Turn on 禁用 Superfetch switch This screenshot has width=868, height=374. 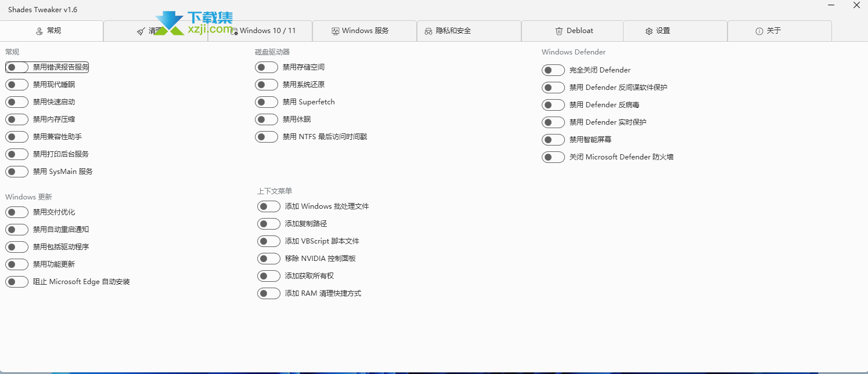click(266, 102)
